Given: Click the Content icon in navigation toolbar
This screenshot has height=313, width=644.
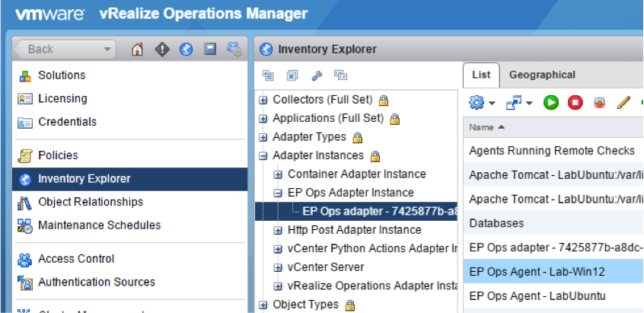Looking at the screenshot, I should pyautogui.click(x=210, y=50).
